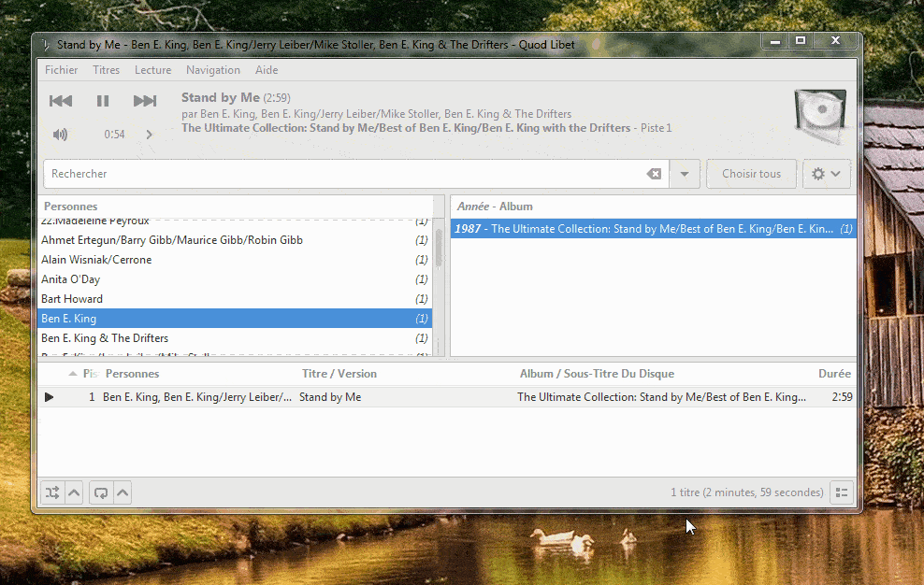
Task: Maximize the Quod Libet window
Action: tap(801, 40)
